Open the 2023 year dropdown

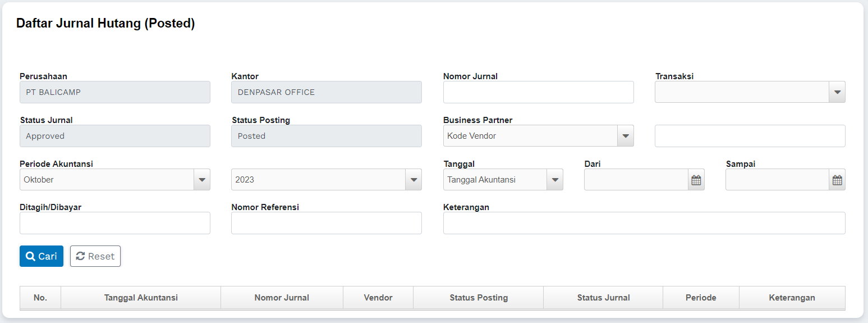pos(413,180)
